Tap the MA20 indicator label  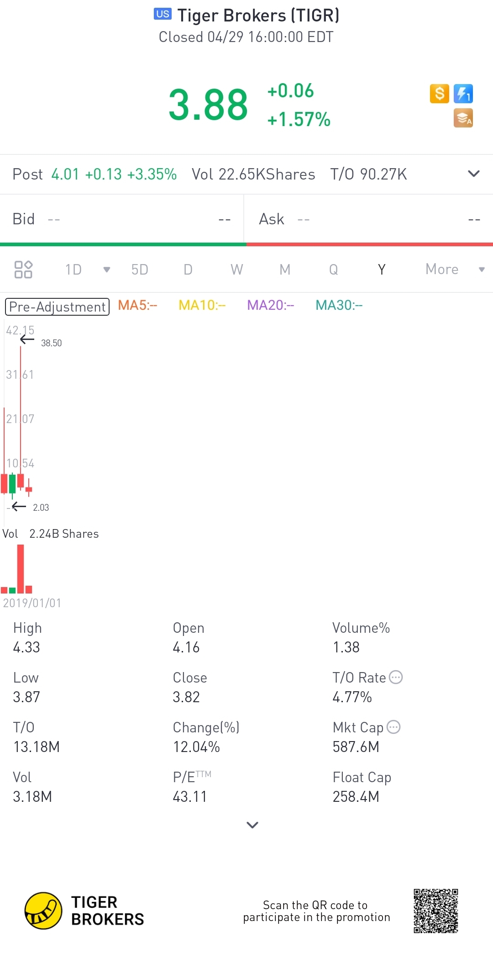[x=271, y=305]
